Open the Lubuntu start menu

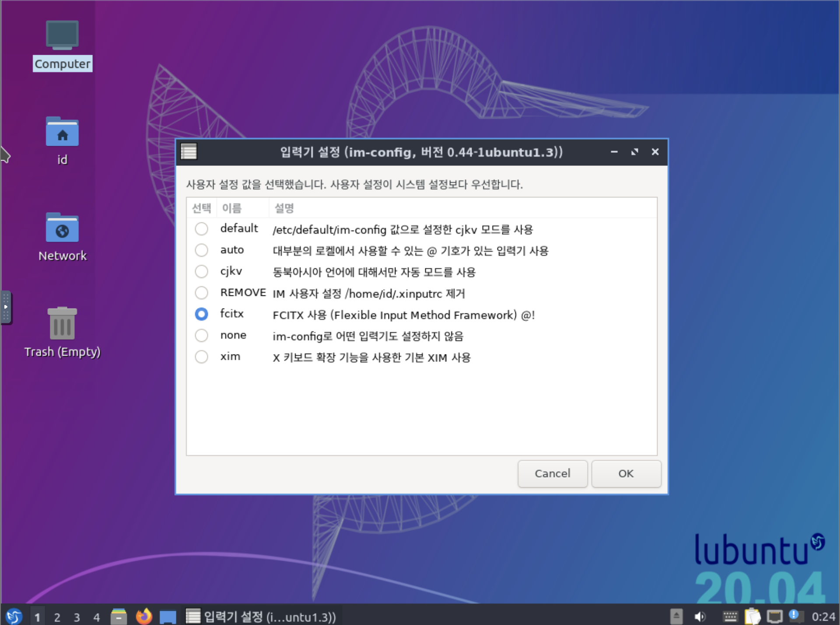click(x=14, y=616)
